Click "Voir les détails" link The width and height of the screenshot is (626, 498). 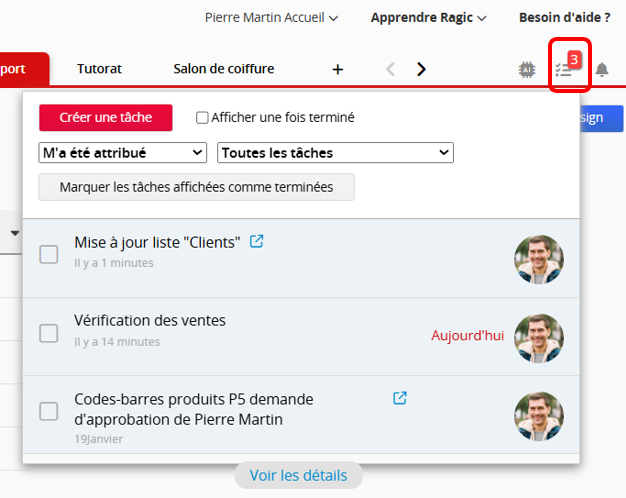point(298,475)
